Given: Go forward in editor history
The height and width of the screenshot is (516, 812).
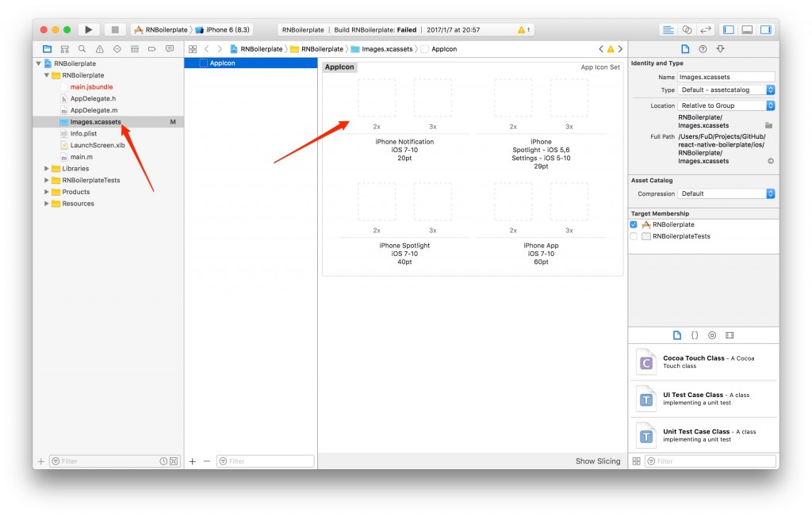Looking at the screenshot, I should pos(220,48).
